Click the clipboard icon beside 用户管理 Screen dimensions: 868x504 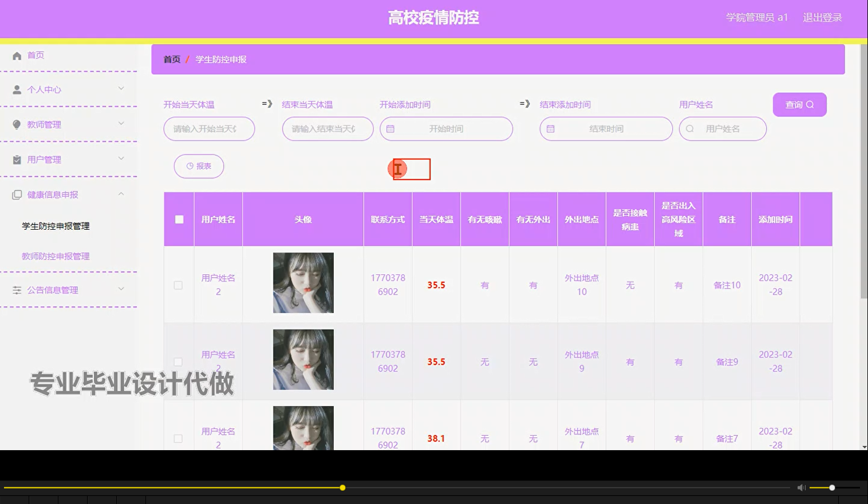(17, 160)
